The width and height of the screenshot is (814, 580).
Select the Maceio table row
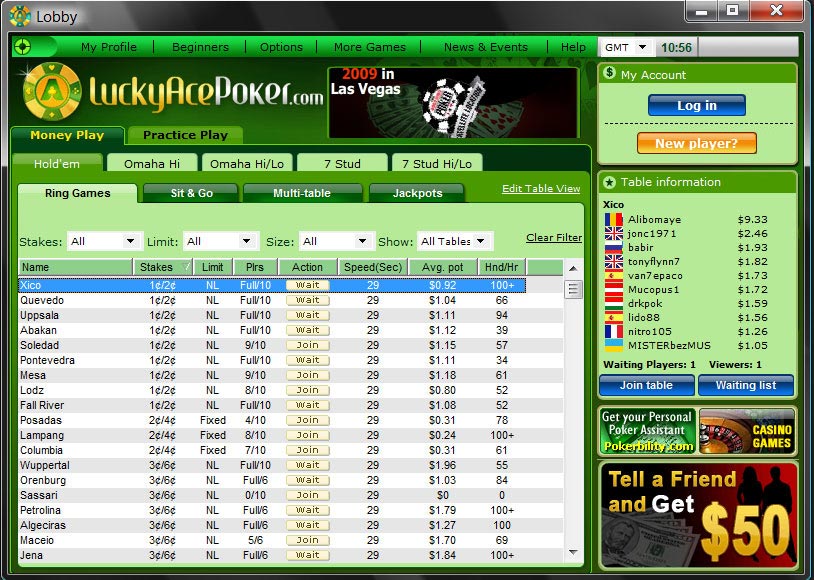click(x=291, y=540)
